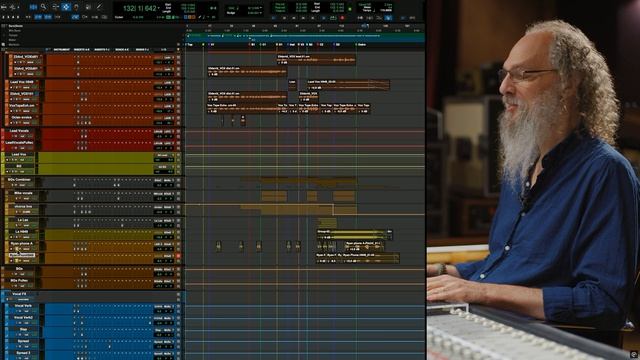Select the Tempo ruler row
640x360 pixels.
point(13,35)
